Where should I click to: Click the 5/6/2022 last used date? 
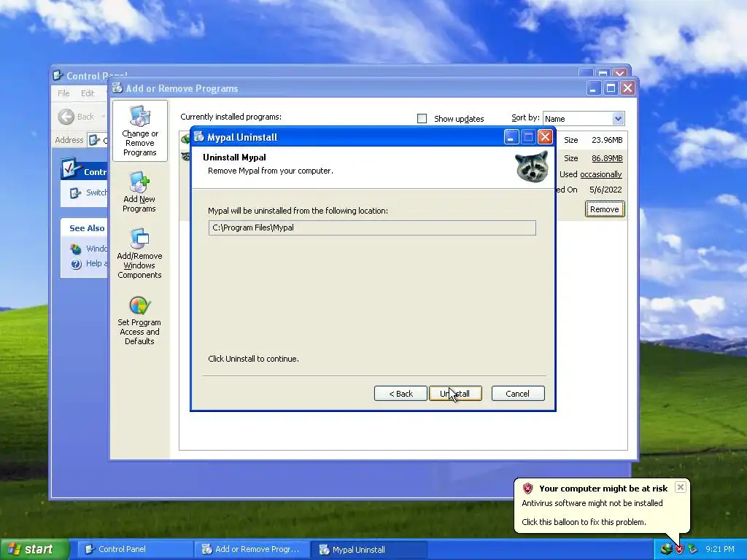(x=605, y=190)
